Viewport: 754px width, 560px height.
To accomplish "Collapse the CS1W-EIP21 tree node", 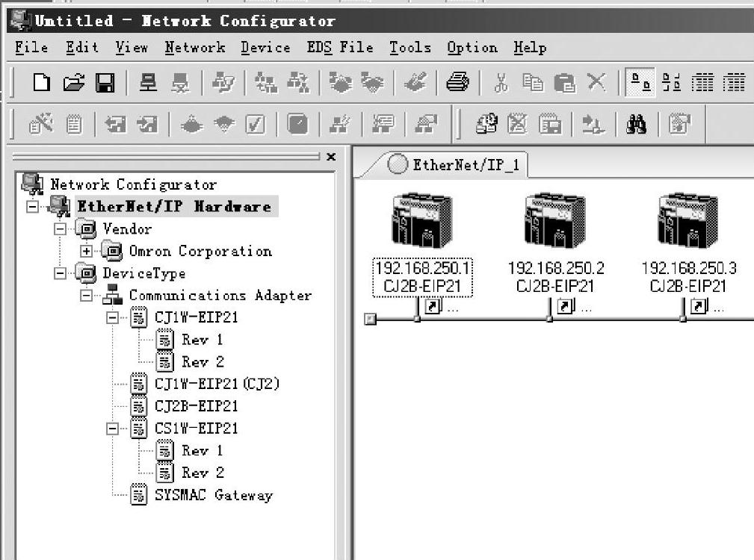I will pyautogui.click(x=112, y=429).
